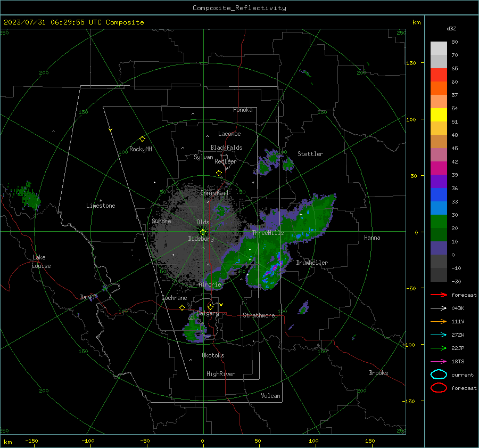The image size is (479, 448).
Task: Click the yellow diamond marker near RockyMH
Action: 142,139
